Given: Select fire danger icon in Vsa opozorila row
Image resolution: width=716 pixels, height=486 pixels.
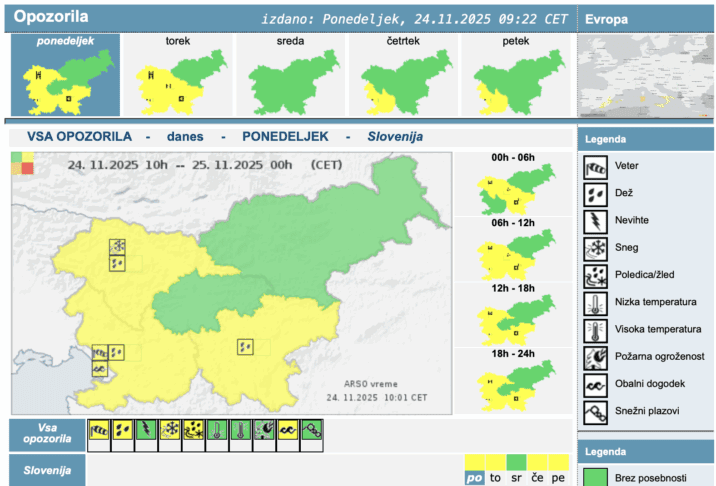Looking at the screenshot, I should coord(265,430).
